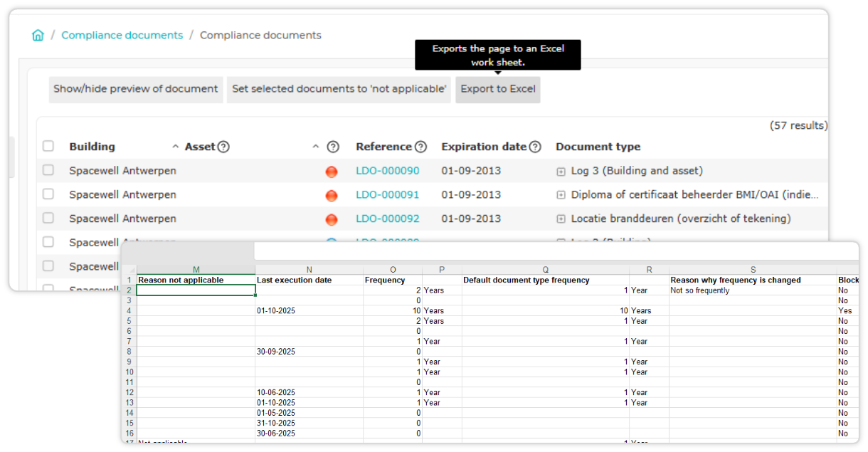
Task: Select column Q header in the Excel sheet
Action: (x=545, y=270)
